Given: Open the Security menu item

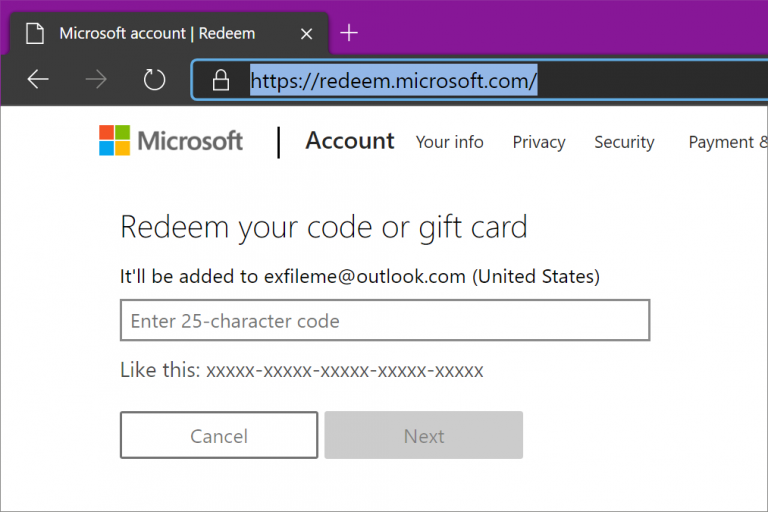Looking at the screenshot, I should point(624,142).
